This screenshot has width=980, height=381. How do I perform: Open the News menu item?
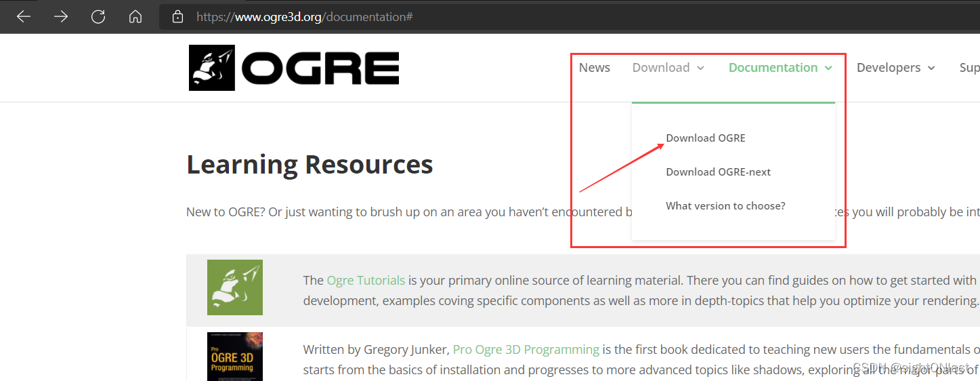coord(595,68)
